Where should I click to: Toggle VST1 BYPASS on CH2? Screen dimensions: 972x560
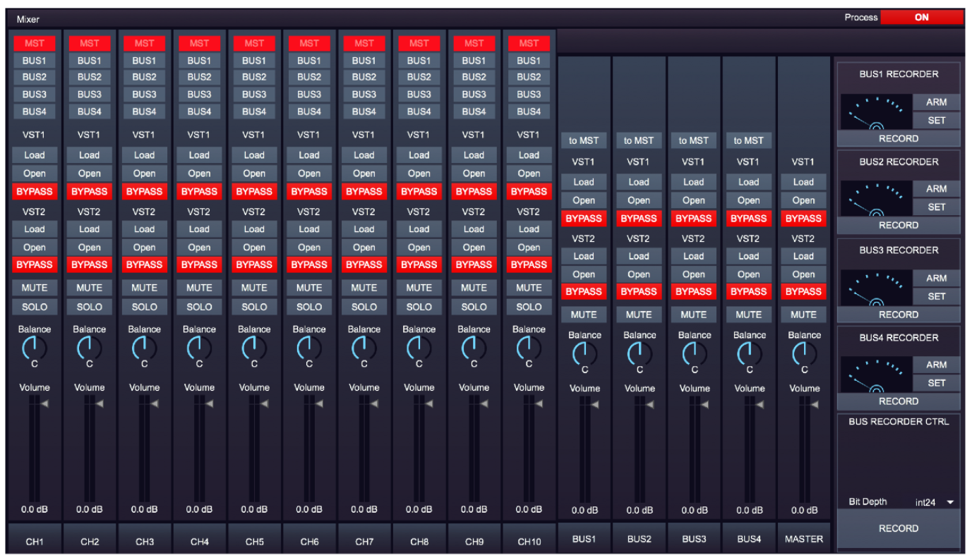click(x=89, y=191)
